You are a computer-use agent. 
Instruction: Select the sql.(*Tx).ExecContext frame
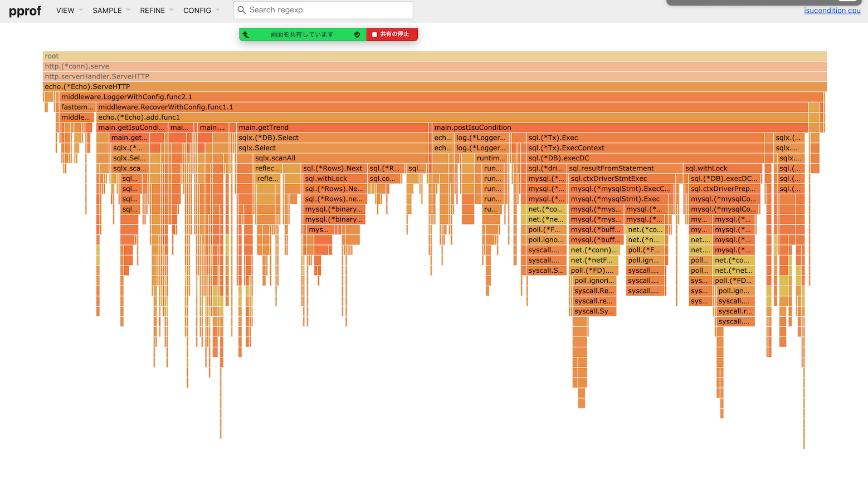645,148
